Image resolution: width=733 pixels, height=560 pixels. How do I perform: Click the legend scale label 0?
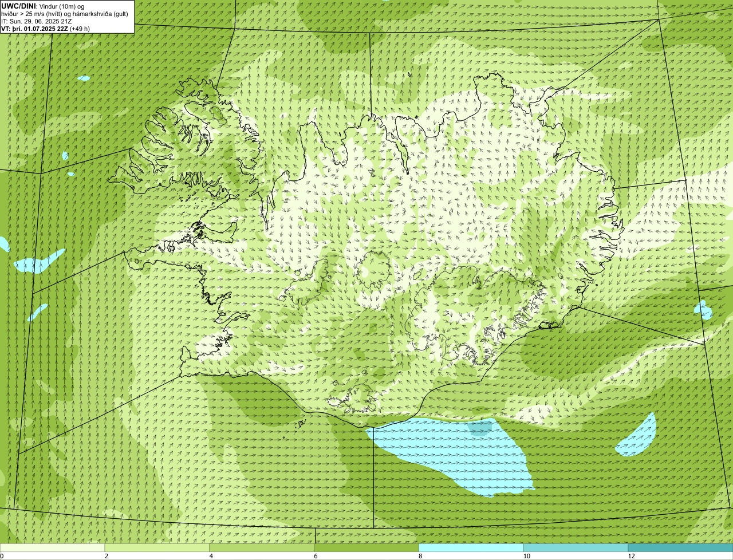2,556
